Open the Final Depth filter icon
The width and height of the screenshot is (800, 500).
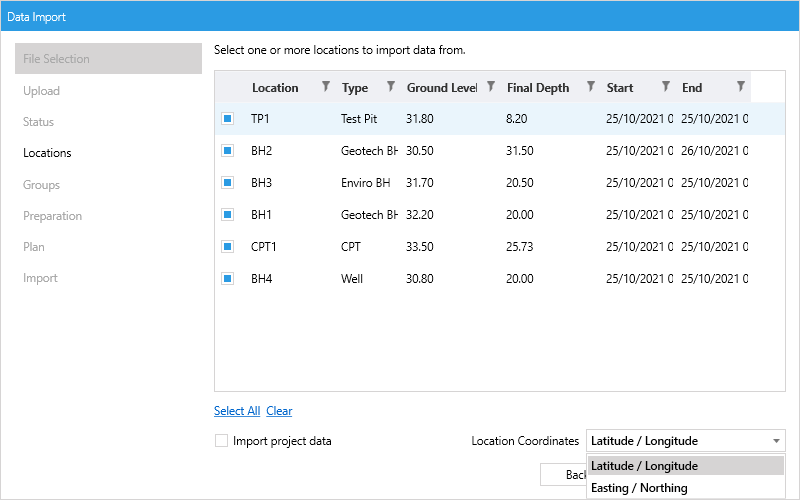pos(591,87)
